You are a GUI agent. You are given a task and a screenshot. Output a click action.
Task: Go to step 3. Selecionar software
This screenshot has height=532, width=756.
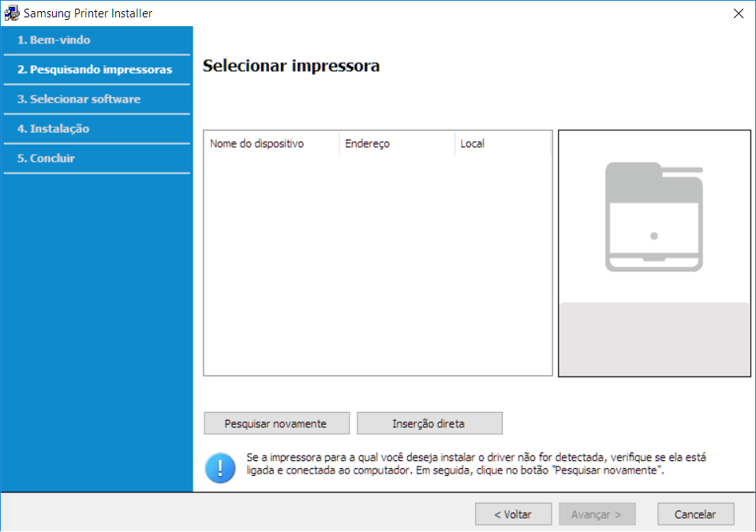click(x=79, y=99)
